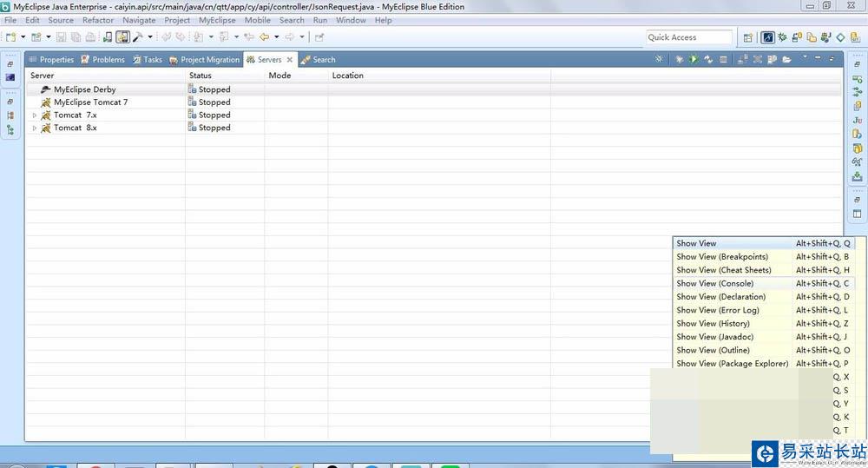This screenshot has height=468, width=868.
Task: Switch to the Project Migration tab
Action: (x=204, y=59)
